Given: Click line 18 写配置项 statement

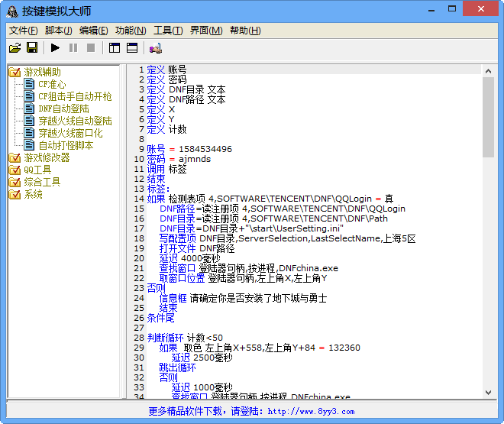Looking at the screenshot, I should tap(287, 238).
